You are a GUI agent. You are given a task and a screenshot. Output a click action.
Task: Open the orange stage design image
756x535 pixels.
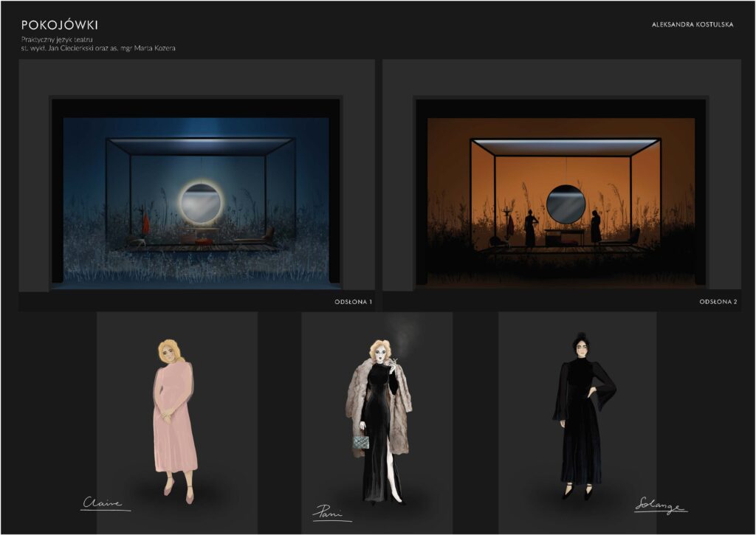(560, 192)
